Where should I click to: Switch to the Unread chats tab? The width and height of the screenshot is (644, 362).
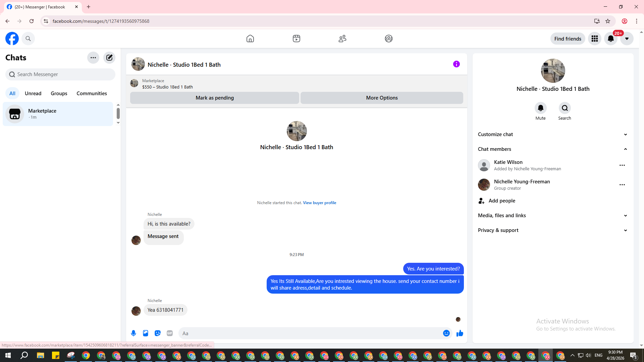click(33, 94)
